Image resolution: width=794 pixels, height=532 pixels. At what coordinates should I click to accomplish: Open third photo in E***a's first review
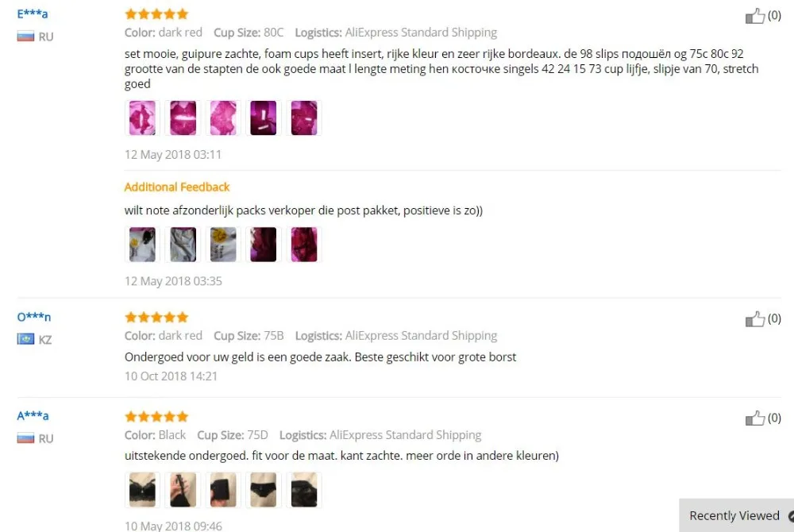pos(223,118)
